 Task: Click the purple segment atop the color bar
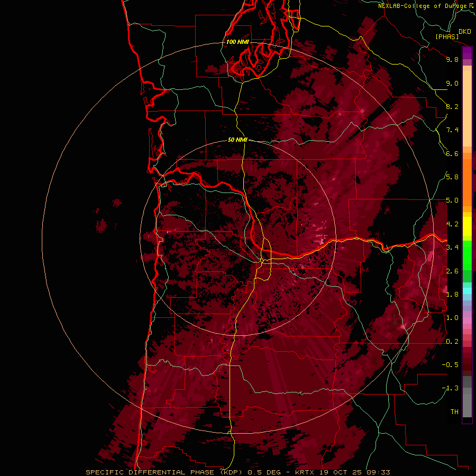click(467, 53)
